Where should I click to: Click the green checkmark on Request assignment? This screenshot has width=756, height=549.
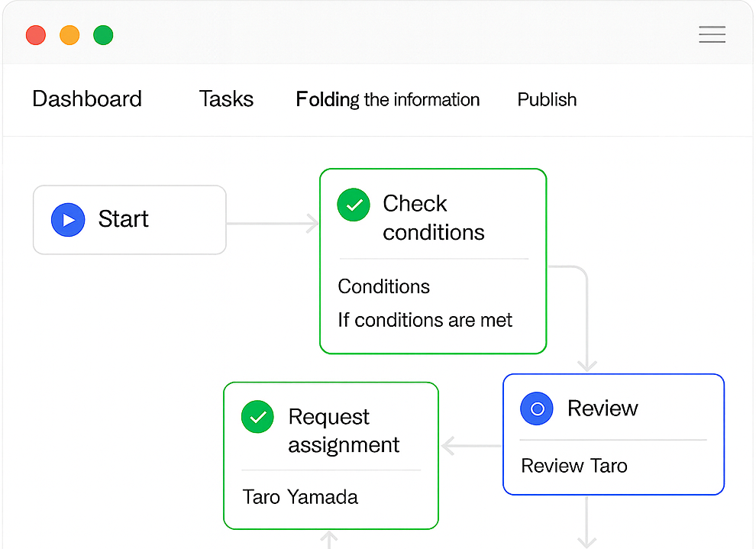point(257,417)
